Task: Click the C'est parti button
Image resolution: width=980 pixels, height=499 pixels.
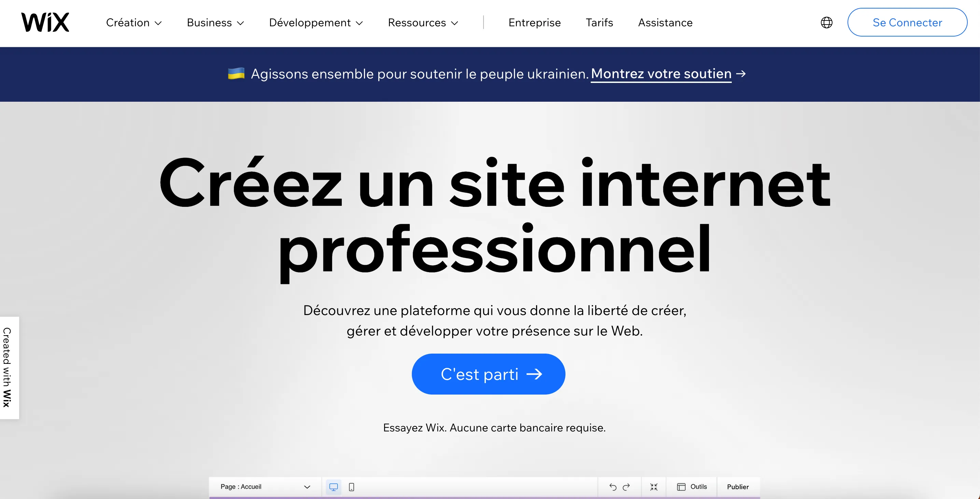Action: click(x=489, y=374)
